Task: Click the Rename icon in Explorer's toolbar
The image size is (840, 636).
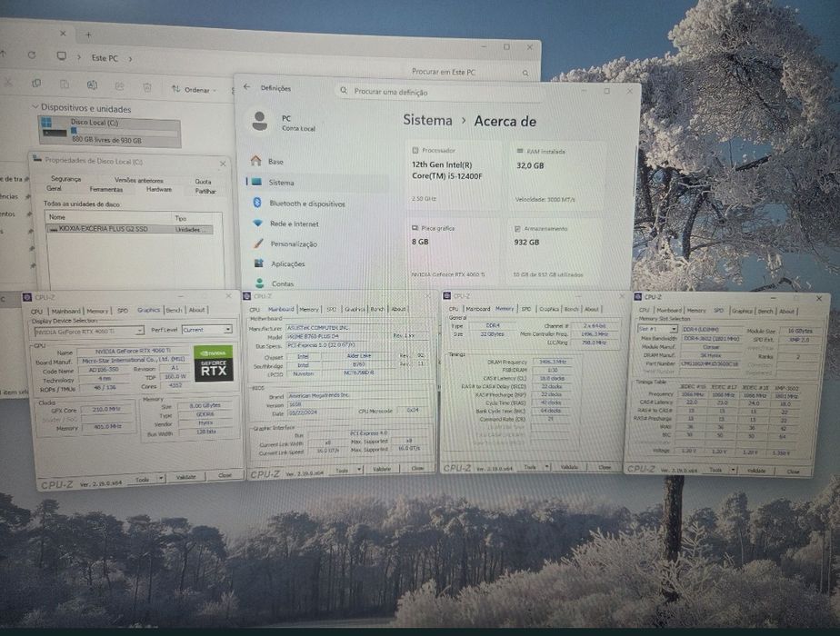Action: (92, 85)
